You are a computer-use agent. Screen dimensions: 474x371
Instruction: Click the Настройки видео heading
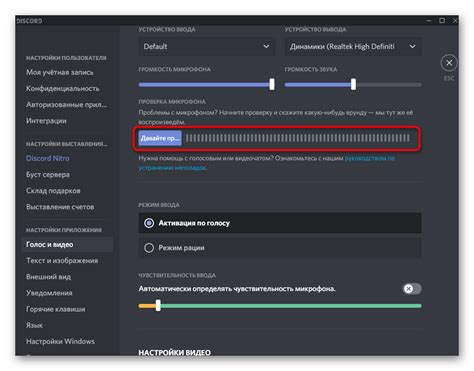tap(175, 352)
